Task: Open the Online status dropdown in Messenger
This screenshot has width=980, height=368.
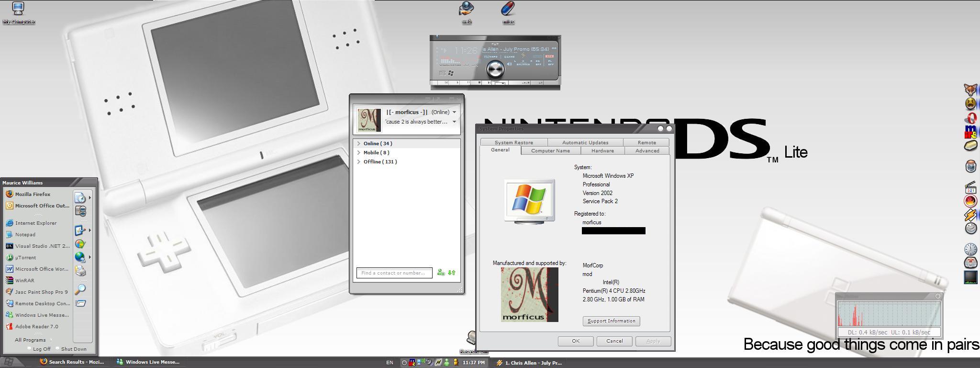Action: (454, 112)
